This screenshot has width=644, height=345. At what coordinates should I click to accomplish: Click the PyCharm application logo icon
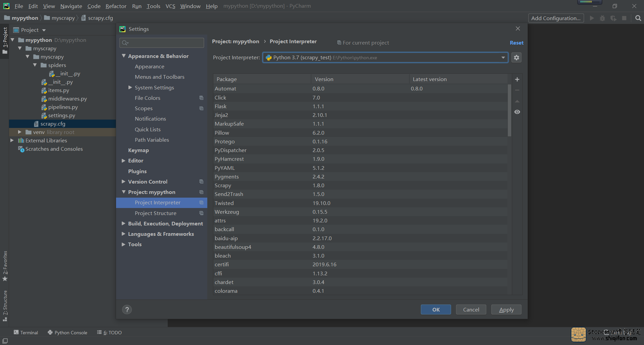tap(6, 6)
